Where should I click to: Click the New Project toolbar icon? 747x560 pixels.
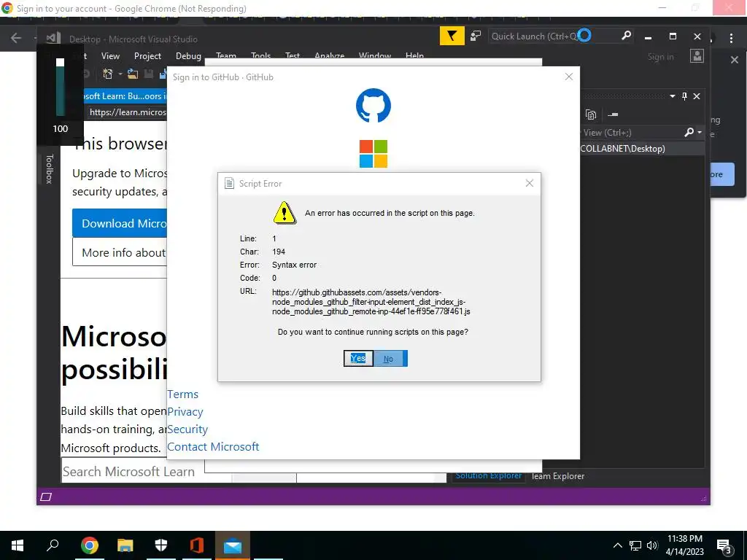click(x=108, y=74)
